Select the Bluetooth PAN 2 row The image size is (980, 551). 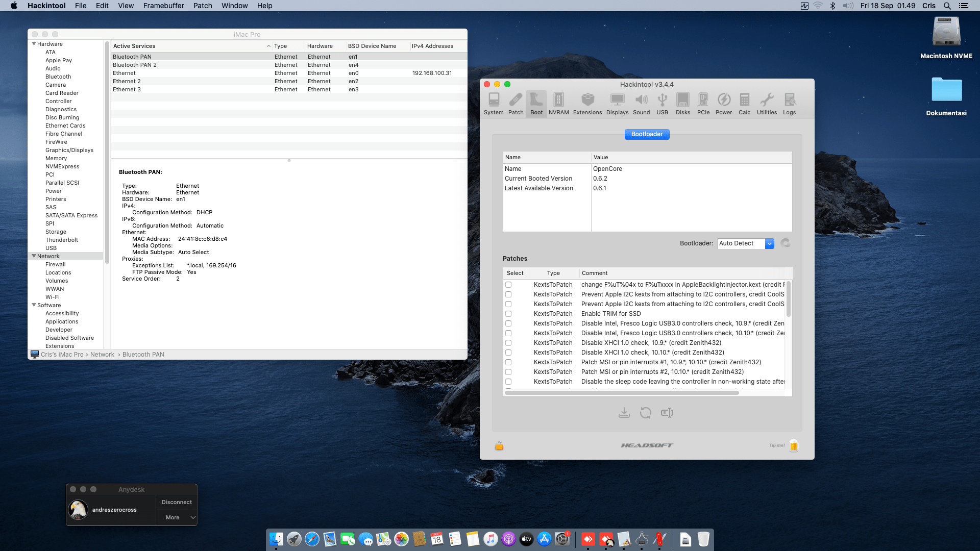[x=289, y=65]
